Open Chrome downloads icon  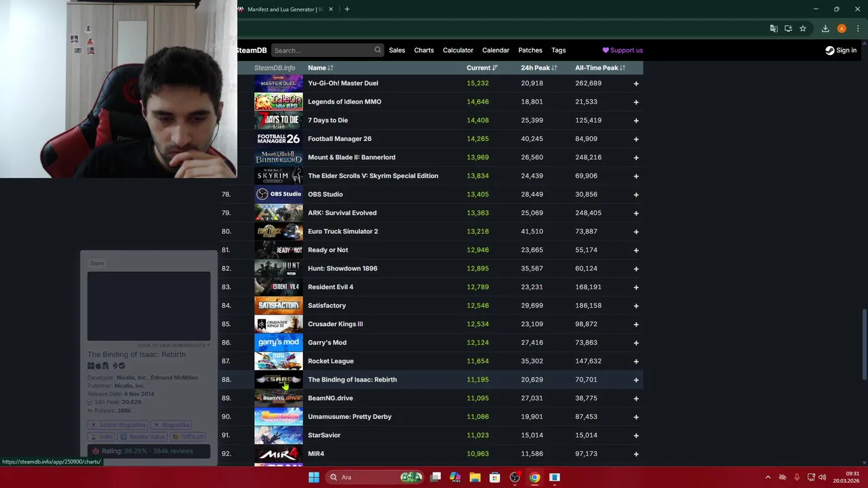coord(825,28)
